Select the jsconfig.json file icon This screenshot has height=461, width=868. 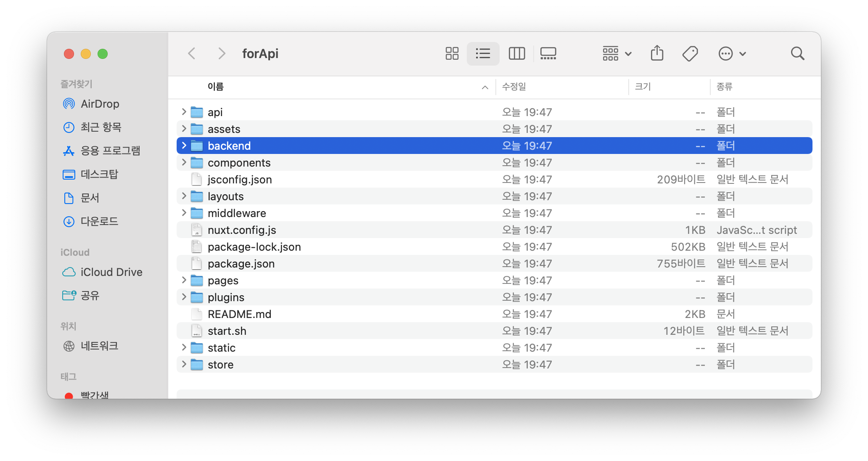(196, 180)
